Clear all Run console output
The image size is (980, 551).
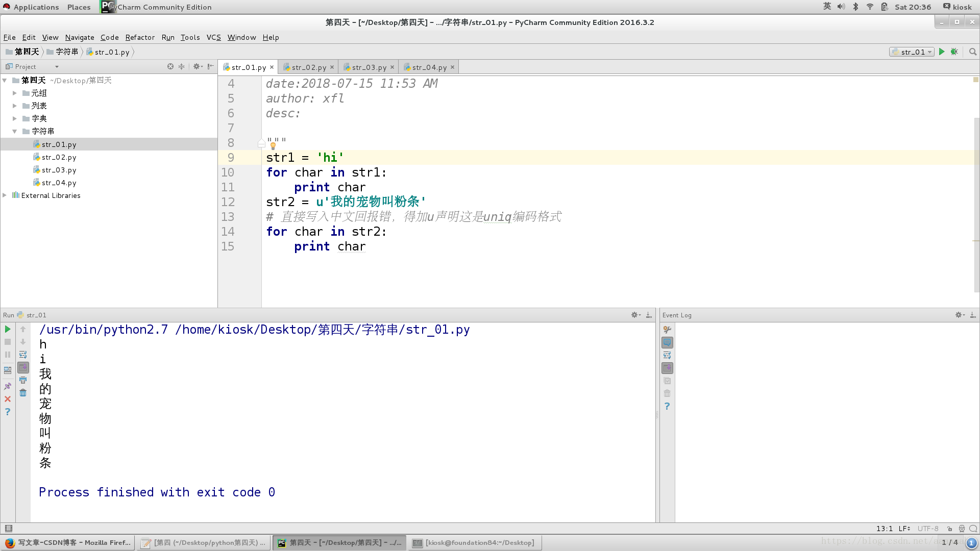point(23,393)
